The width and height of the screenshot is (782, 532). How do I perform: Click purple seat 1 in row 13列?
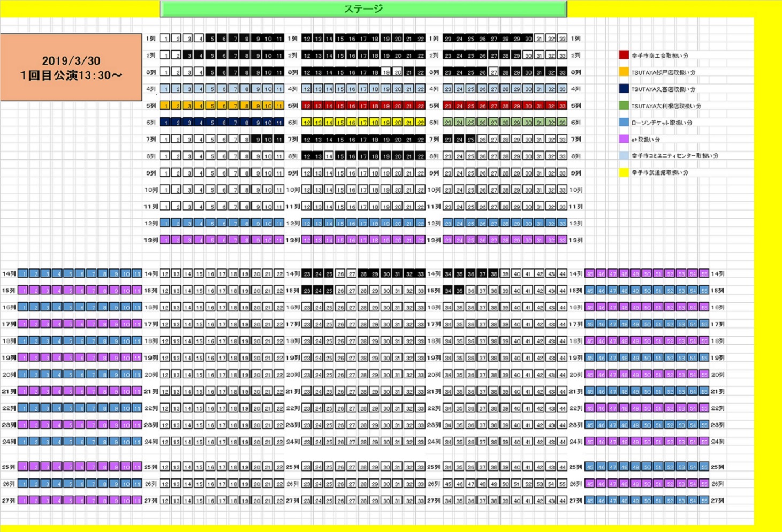click(165, 240)
